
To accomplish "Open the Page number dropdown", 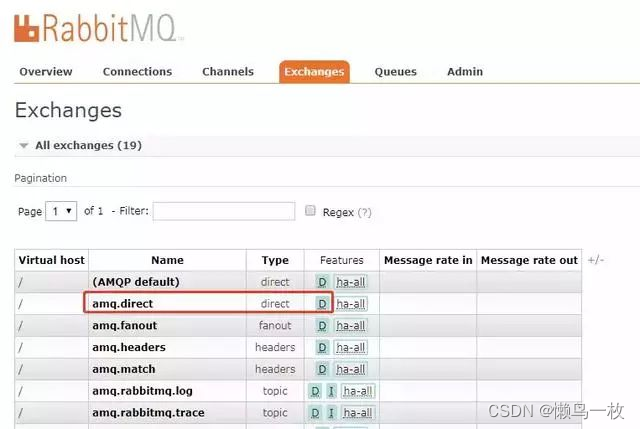I will pyautogui.click(x=61, y=211).
